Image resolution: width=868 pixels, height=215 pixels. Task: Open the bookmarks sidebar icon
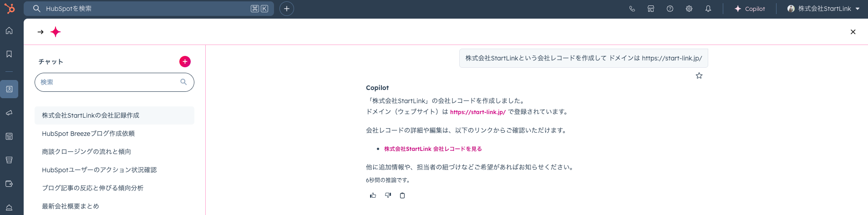pos(9,54)
